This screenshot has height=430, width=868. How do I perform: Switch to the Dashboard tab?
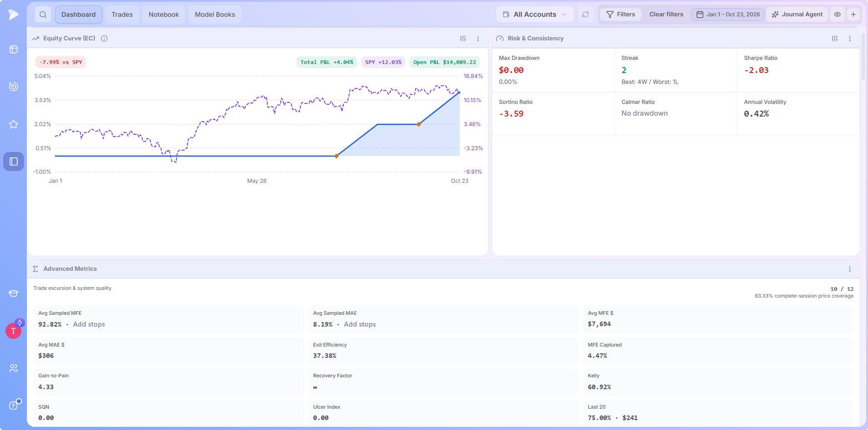(x=79, y=15)
